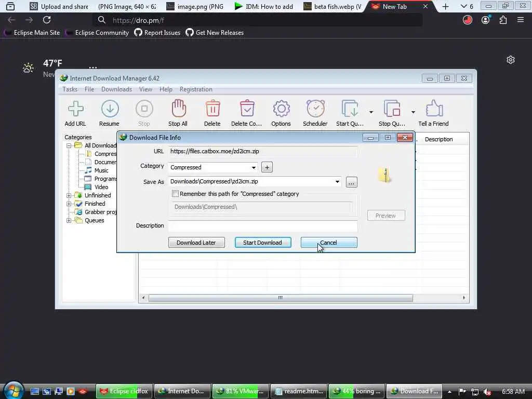
Task: Open 81% VMware taskbar item
Action: pos(241,391)
